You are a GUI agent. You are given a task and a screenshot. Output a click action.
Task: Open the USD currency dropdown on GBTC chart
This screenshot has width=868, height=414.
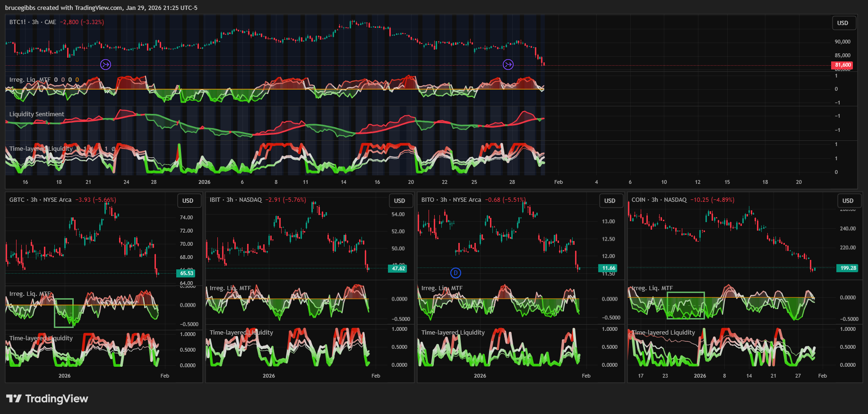188,200
